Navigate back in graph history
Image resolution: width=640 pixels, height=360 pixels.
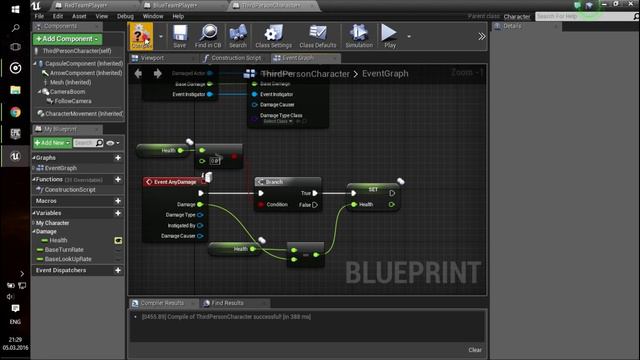pos(138,73)
